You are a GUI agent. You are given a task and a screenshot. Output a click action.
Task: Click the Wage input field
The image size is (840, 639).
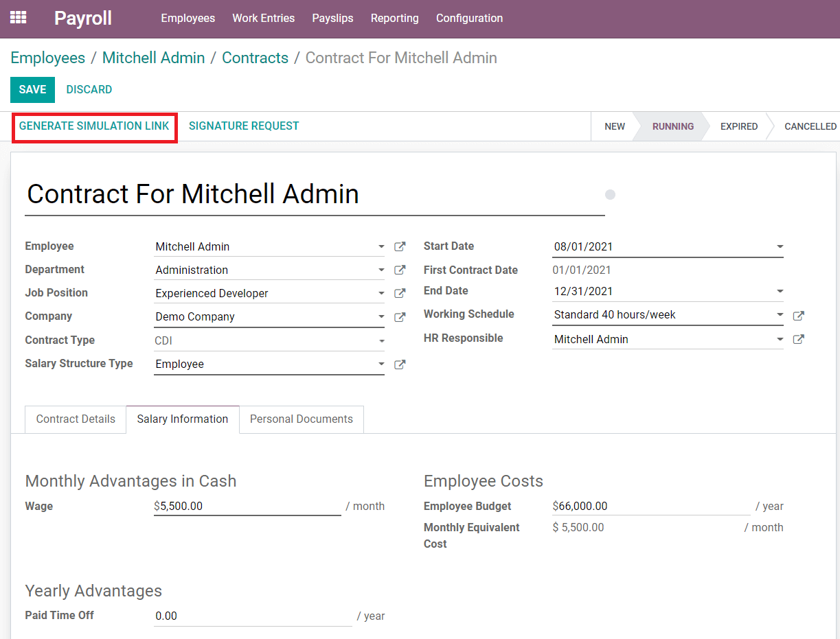247,507
